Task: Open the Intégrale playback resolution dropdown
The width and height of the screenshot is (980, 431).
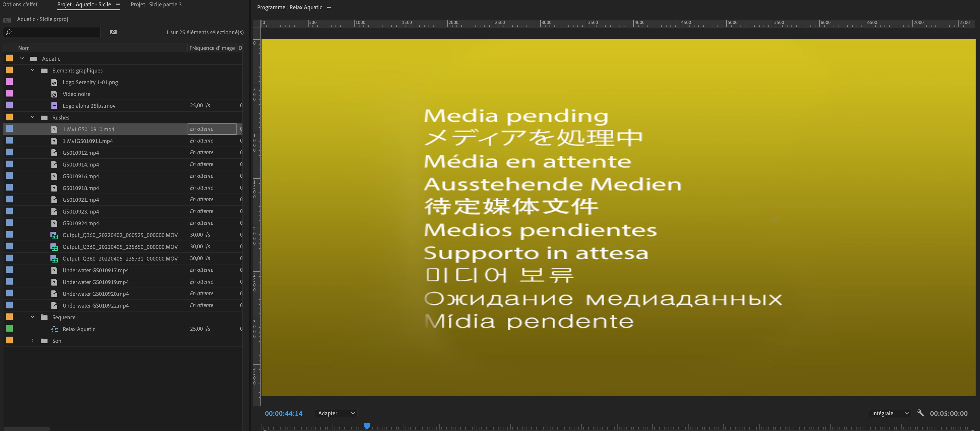Action: 889,413
